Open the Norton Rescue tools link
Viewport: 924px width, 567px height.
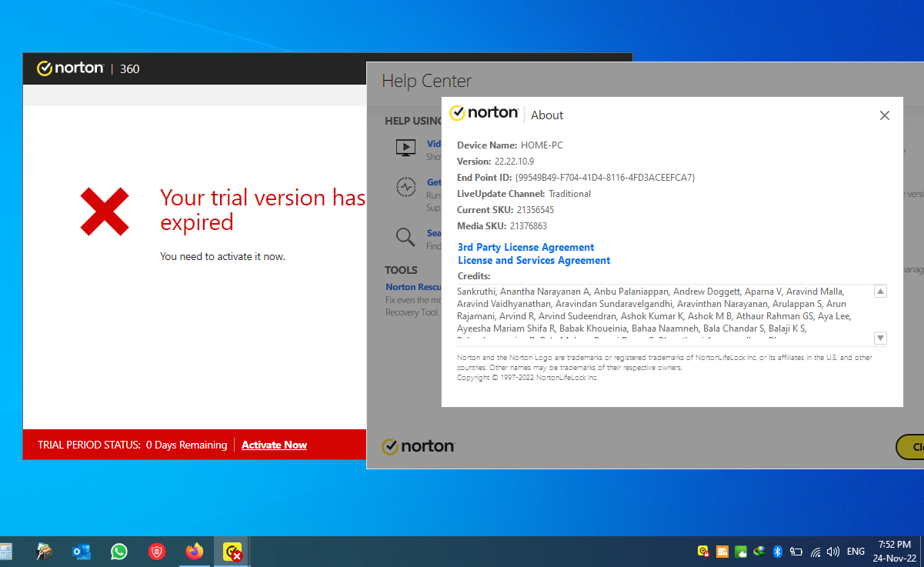click(x=413, y=287)
